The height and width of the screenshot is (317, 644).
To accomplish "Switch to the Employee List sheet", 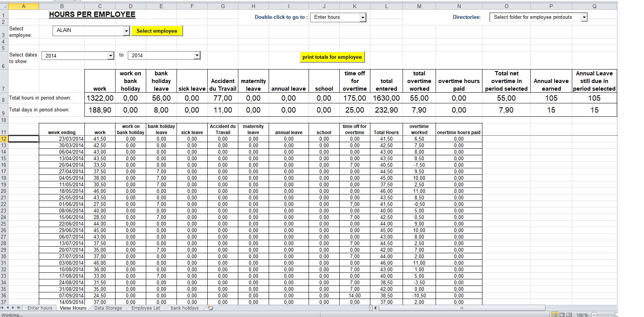I will pos(146,308).
